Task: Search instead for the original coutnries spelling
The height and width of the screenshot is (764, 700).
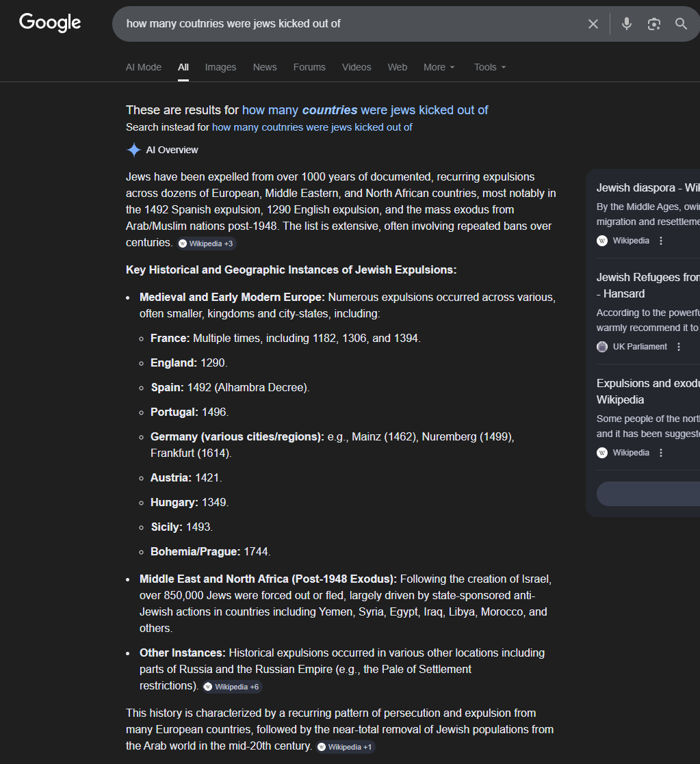Action: coord(312,127)
